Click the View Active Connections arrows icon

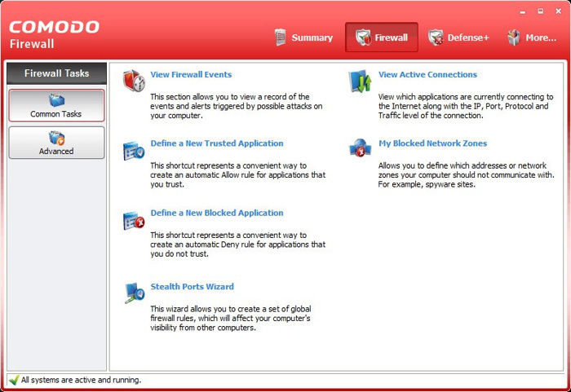pyautogui.click(x=361, y=81)
